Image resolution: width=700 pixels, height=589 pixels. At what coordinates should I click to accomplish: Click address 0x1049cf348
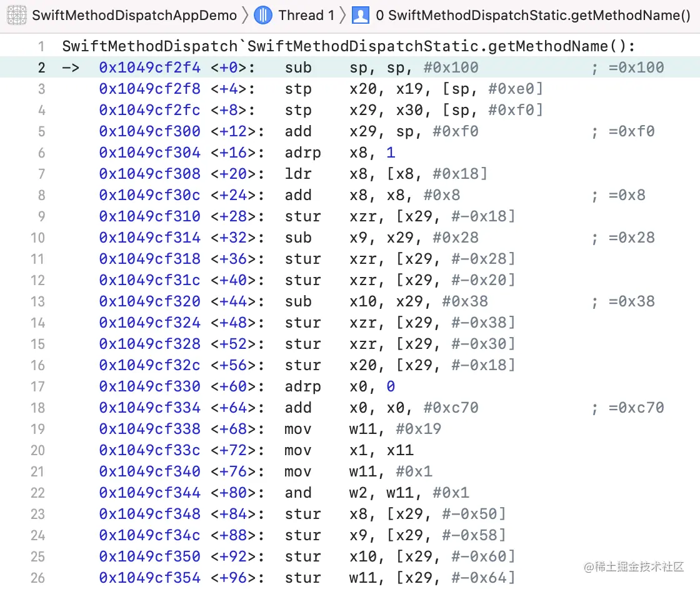pyautogui.click(x=149, y=514)
